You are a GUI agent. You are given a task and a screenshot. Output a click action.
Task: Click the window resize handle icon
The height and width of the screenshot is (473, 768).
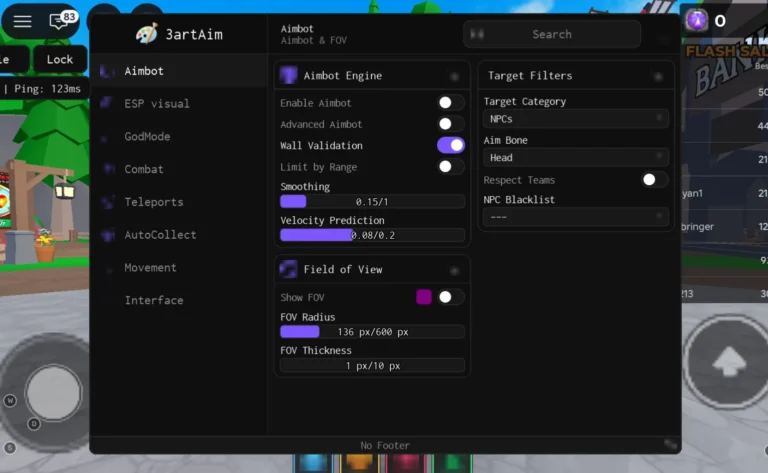coord(671,444)
